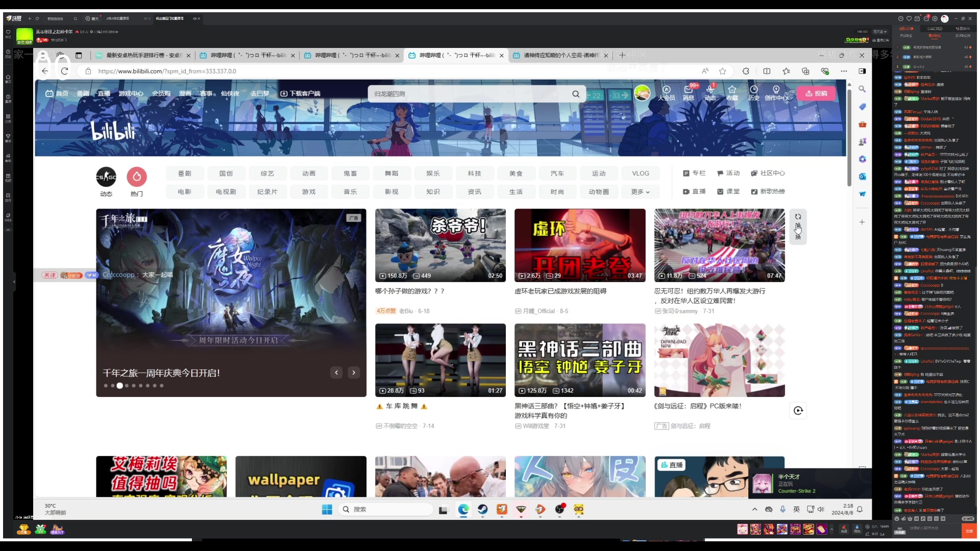980x551 pixels.
Task: Switch to the 最新安卓热玩手游排行榜 tab
Action: (143, 55)
